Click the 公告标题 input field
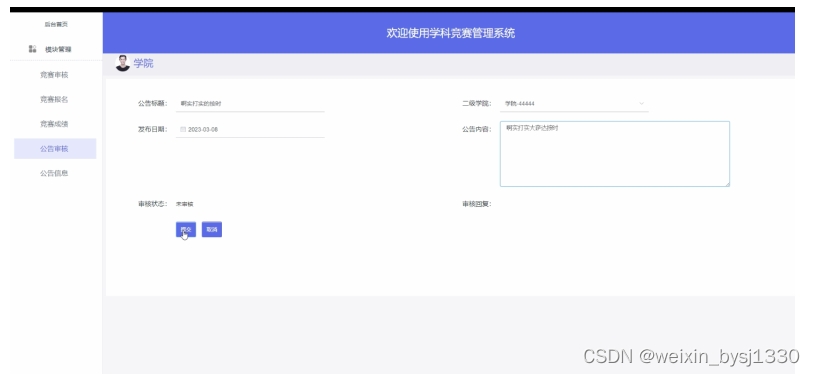815x376 pixels. coord(250,103)
